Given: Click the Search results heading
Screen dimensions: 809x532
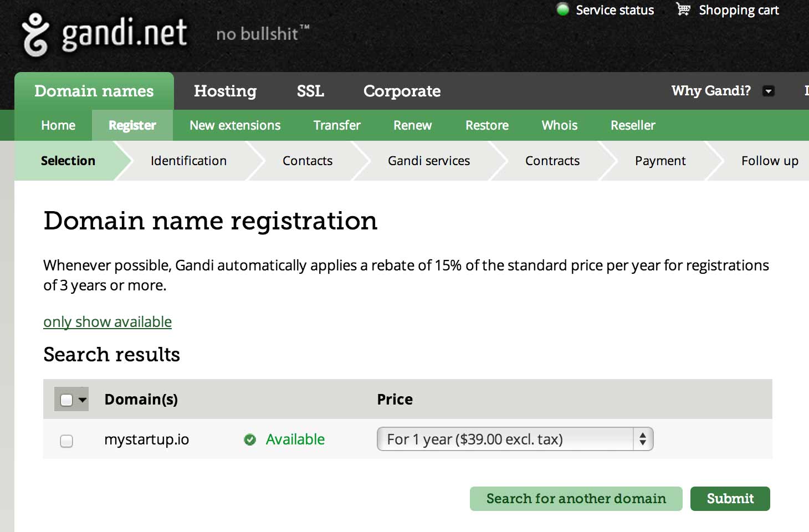Looking at the screenshot, I should (x=112, y=355).
